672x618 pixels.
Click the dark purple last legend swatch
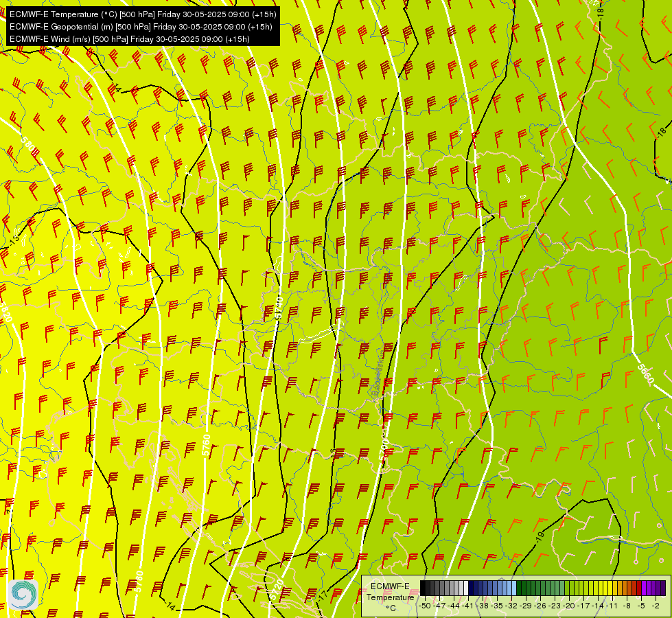pyautogui.click(x=663, y=588)
